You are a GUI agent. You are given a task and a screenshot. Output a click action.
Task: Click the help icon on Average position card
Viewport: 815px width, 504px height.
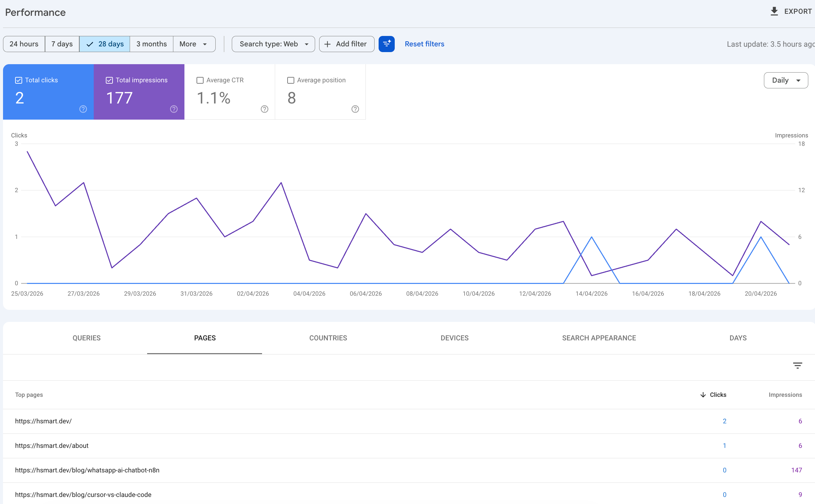pyautogui.click(x=355, y=109)
